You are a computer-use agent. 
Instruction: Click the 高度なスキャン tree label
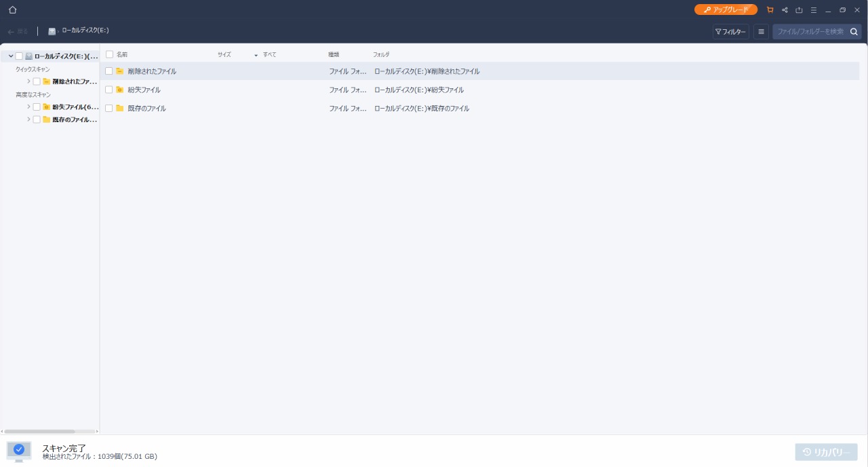tap(33, 95)
